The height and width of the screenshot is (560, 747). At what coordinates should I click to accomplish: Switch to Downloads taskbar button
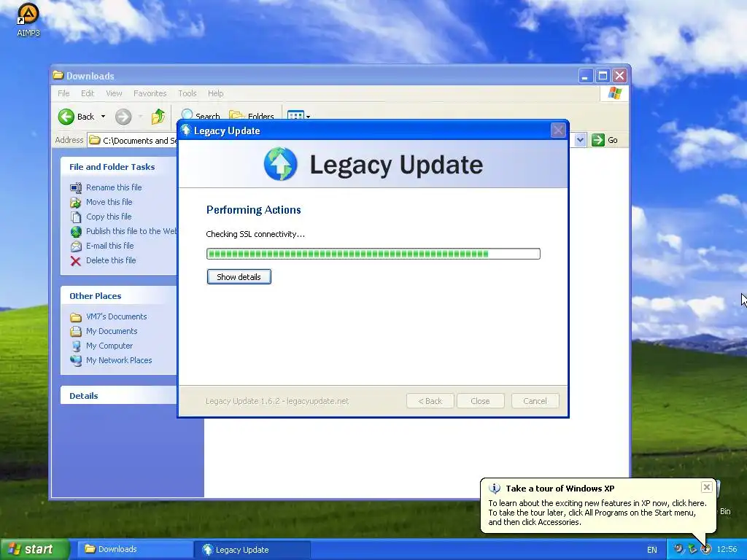coord(134,549)
